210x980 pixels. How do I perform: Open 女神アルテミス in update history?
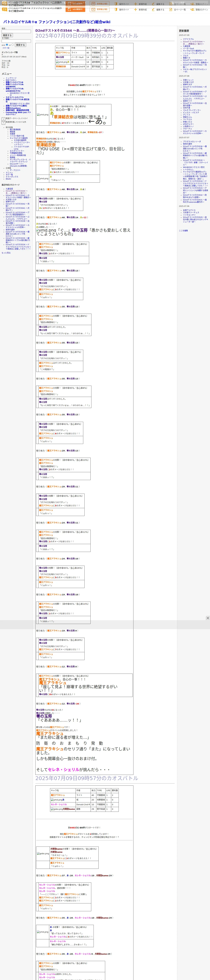(x=189, y=210)
